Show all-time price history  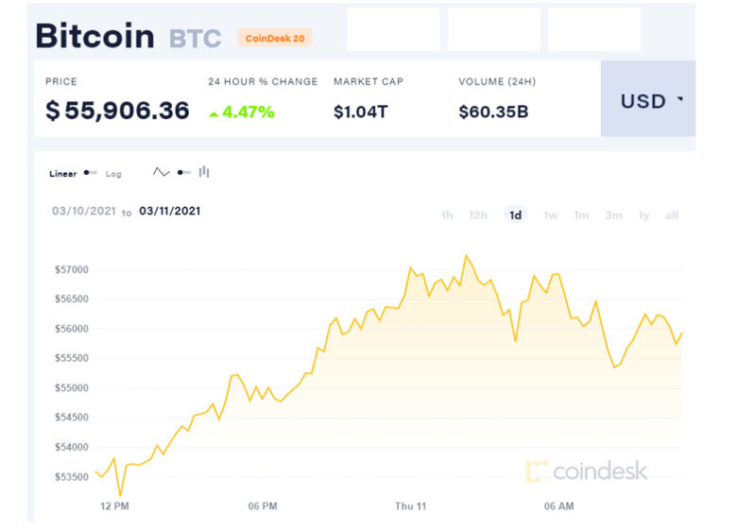pyautogui.click(x=672, y=215)
